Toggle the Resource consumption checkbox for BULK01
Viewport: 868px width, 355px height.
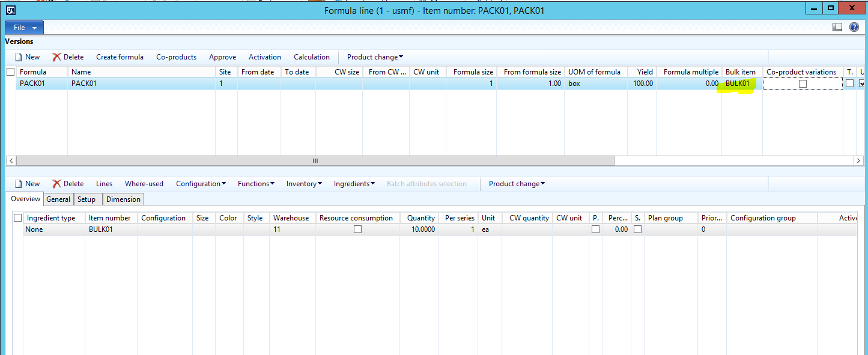(x=357, y=229)
